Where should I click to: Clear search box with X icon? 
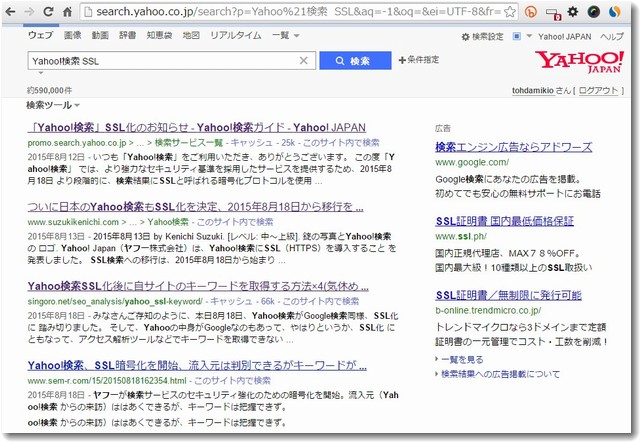point(304,60)
